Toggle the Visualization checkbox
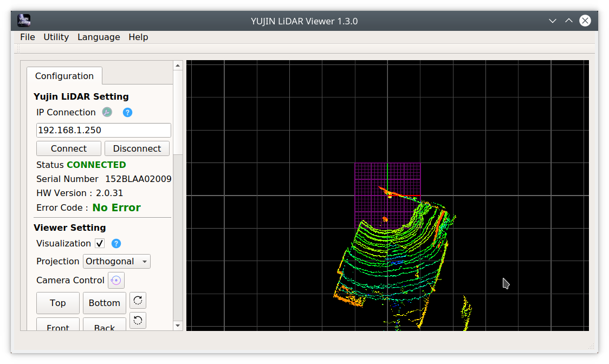 point(100,244)
